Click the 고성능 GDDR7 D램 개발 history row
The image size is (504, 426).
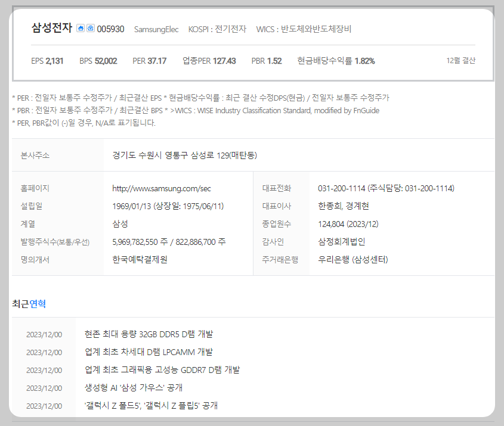(162, 370)
